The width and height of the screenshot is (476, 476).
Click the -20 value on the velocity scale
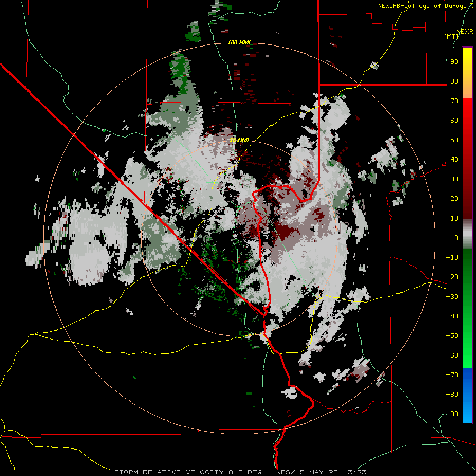point(452,277)
